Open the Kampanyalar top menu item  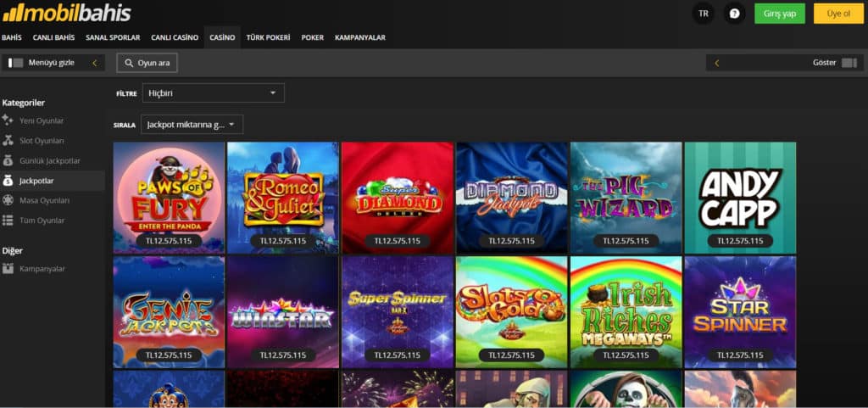359,37
